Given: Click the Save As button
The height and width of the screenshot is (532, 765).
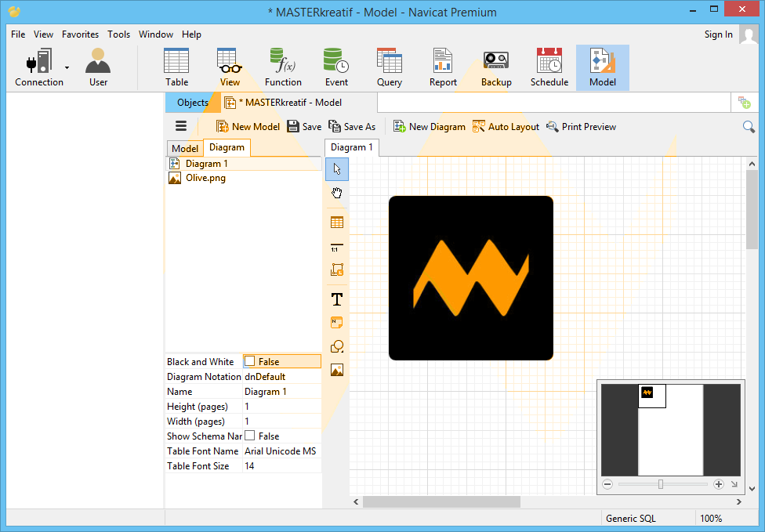Looking at the screenshot, I should (x=352, y=127).
